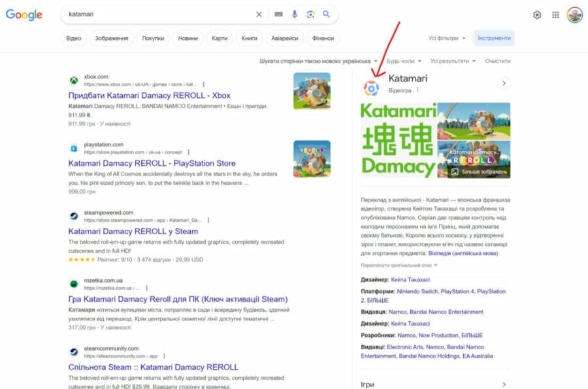Open the EA Australia publisher link
588x389 pixels.
pos(478,356)
